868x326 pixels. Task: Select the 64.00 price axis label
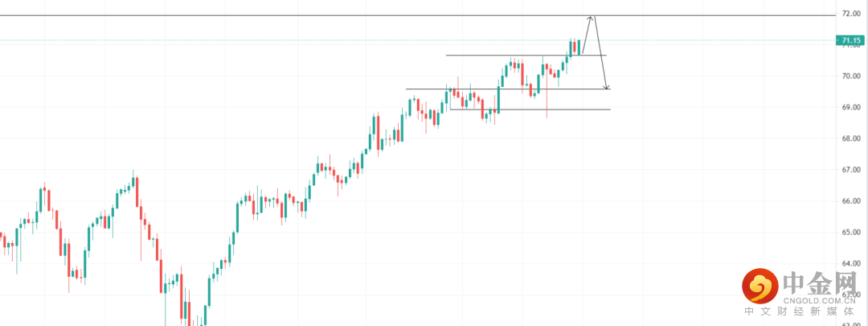pos(851,264)
